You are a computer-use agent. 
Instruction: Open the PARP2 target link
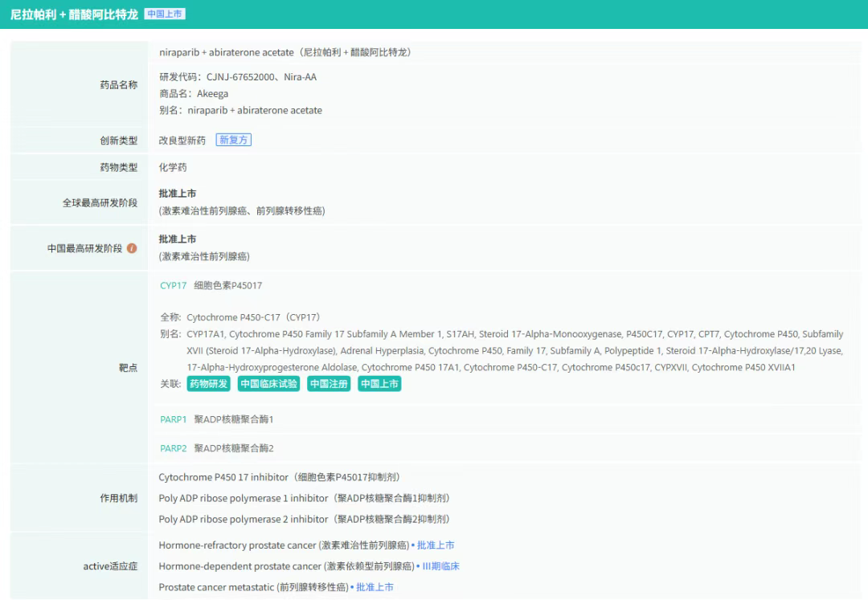pyautogui.click(x=173, y=448)
